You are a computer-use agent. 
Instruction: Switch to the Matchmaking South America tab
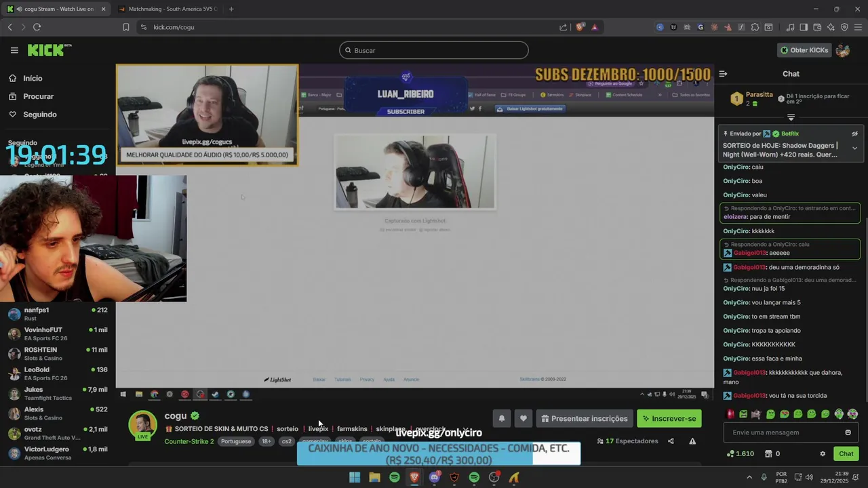click(x=168, y=9)
